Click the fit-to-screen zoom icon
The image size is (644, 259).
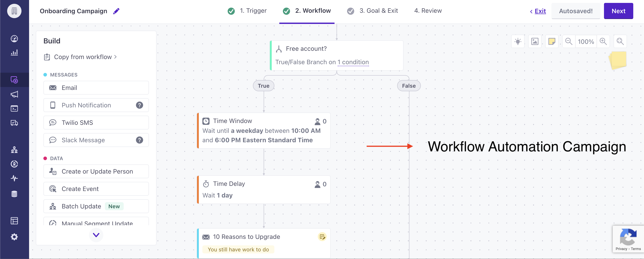point(620,42)
